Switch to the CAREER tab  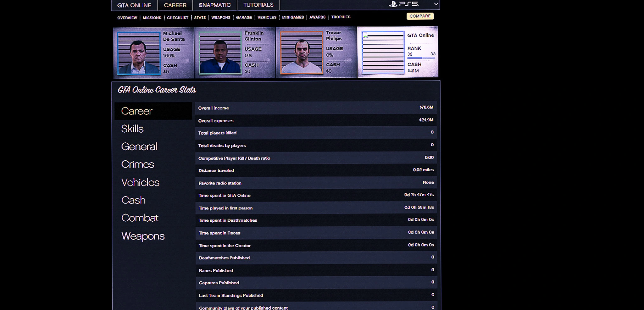[175, 5]
